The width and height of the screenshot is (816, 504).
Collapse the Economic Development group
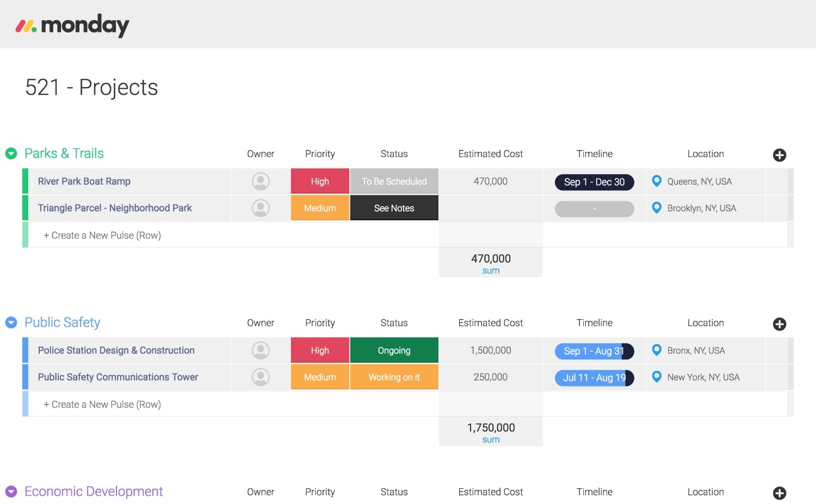pos(11,492)
